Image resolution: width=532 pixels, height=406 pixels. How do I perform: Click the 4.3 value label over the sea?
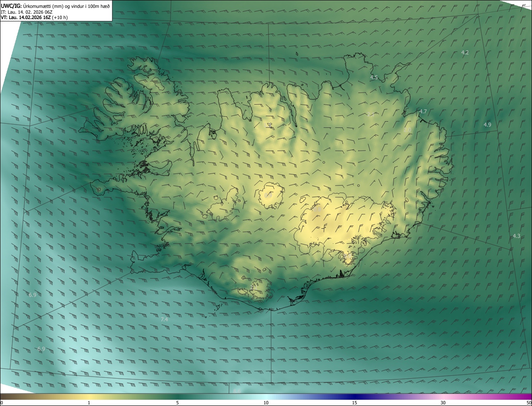point(516,236)
